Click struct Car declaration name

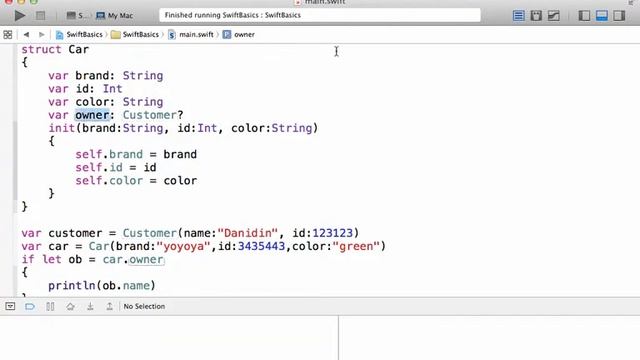[x=78, y=49]
